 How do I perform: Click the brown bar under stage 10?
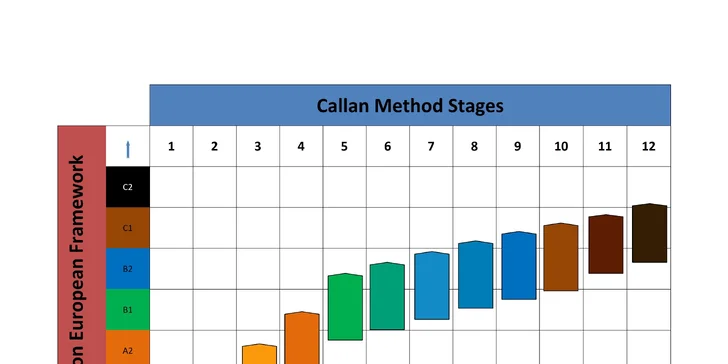click(561, 257)
